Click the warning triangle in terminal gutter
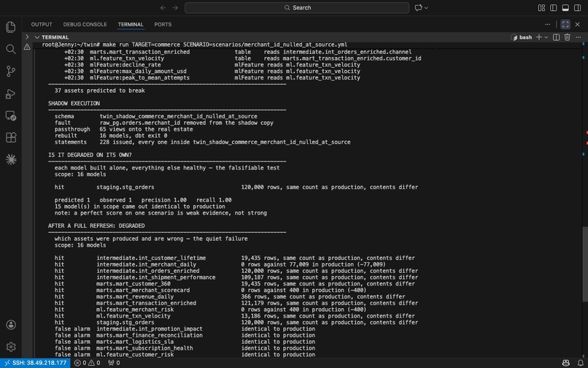The height and width of the screenshot is (368, 588). (x=27, y=47)
